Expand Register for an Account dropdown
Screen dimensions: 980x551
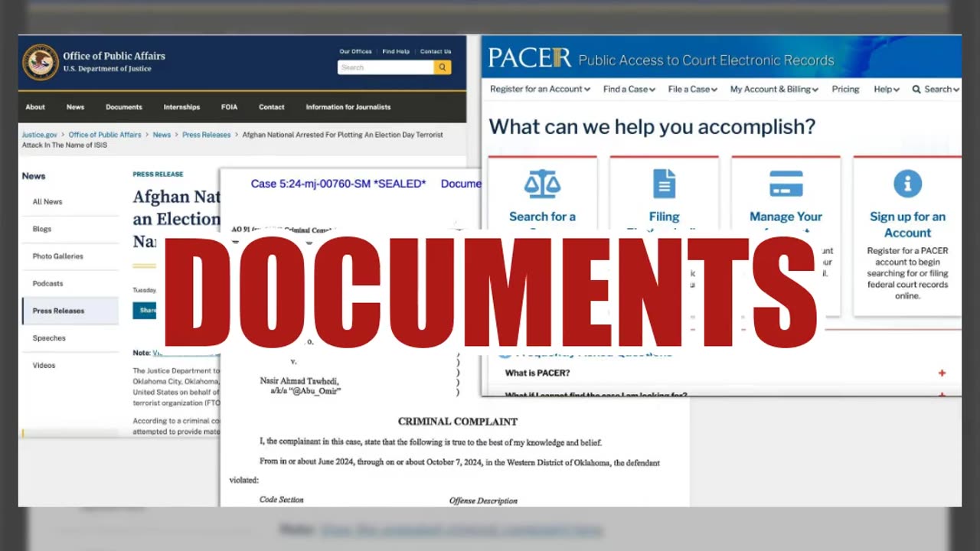pos(540,89)
